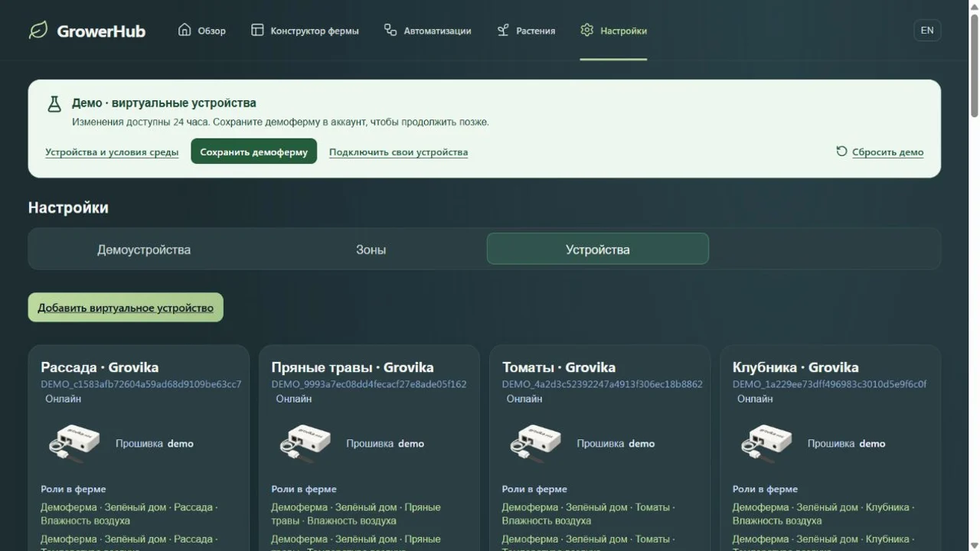Screen dimensions: 980x551
Task: Click the Автоматизации workflow icon
Action: coord(390,30)
